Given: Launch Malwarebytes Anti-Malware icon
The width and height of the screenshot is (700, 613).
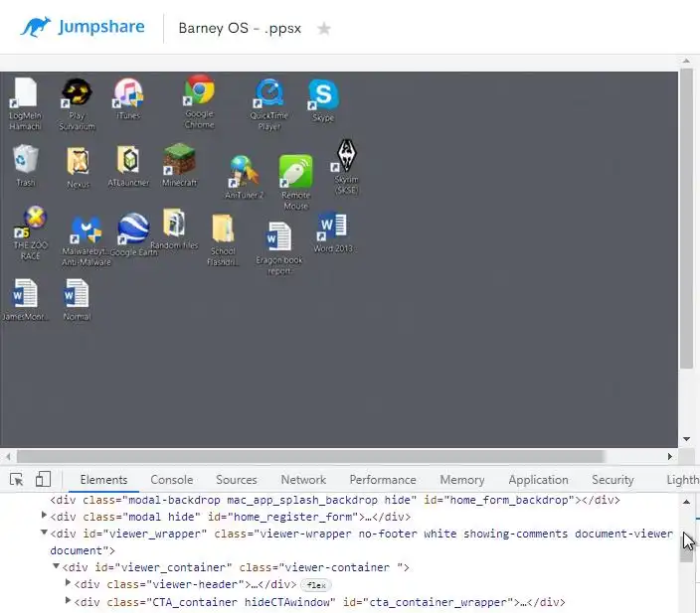Looking at the screenshot, I should tap(87, 241).
